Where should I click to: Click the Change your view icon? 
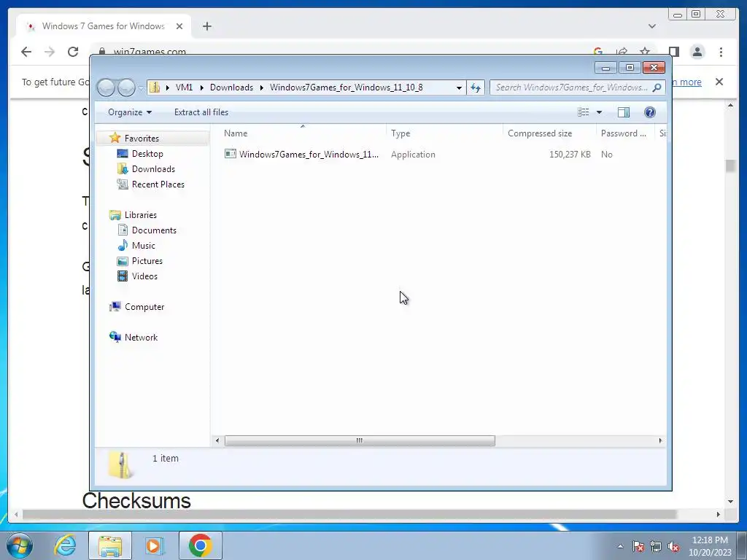tap(584, 112)
